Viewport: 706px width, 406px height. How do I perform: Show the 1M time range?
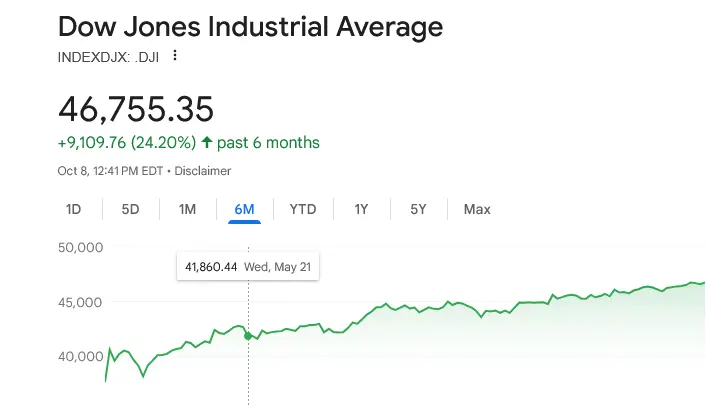coord(187,209)
